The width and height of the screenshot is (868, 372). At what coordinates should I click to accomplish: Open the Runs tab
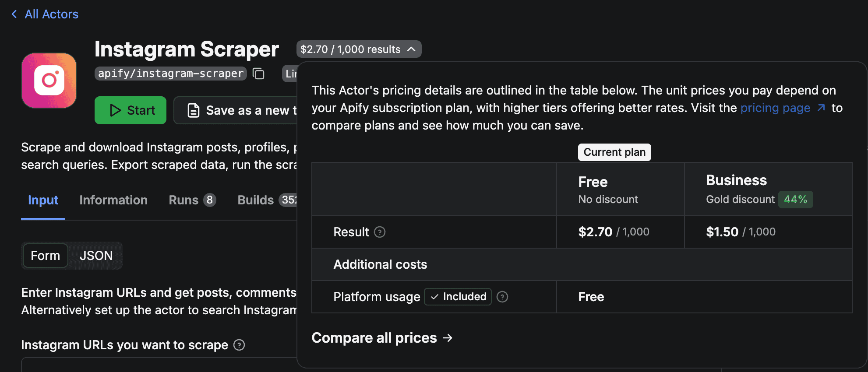(192, 200)
